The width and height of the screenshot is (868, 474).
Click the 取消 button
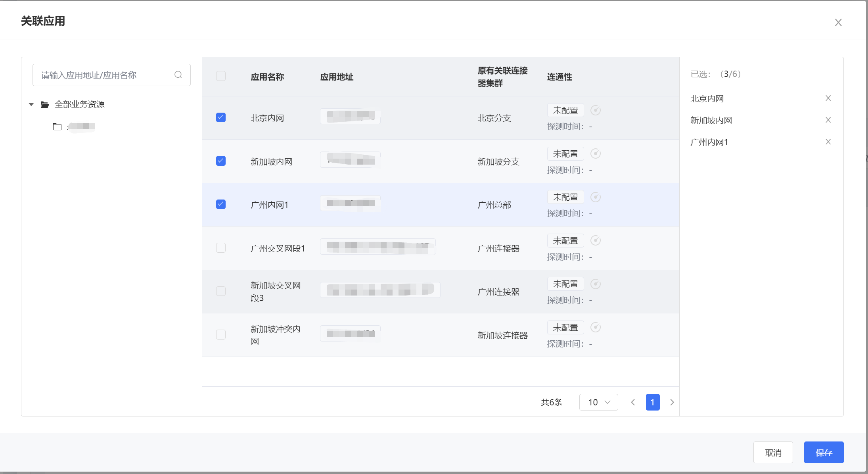[x=773, y=452]
